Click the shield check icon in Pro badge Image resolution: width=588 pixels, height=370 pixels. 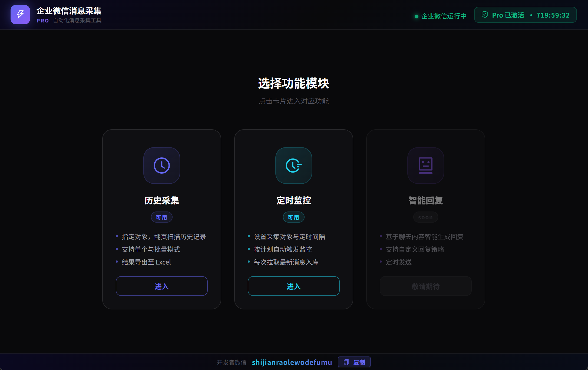485,15
